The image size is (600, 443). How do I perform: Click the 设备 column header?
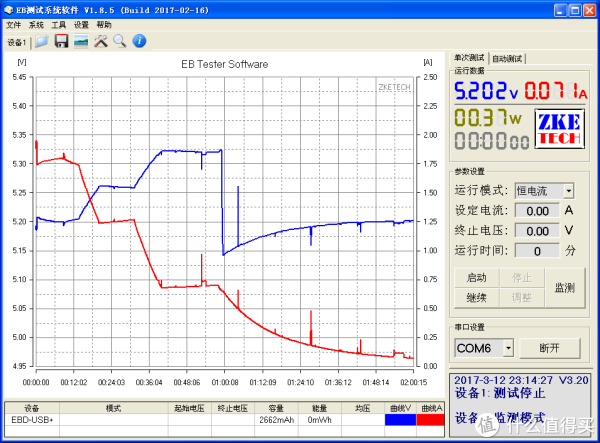click(x=32, y=408)
